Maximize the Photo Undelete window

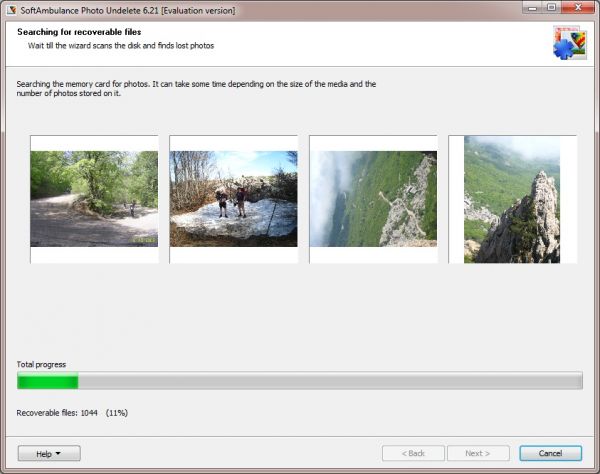pos(551,7)
